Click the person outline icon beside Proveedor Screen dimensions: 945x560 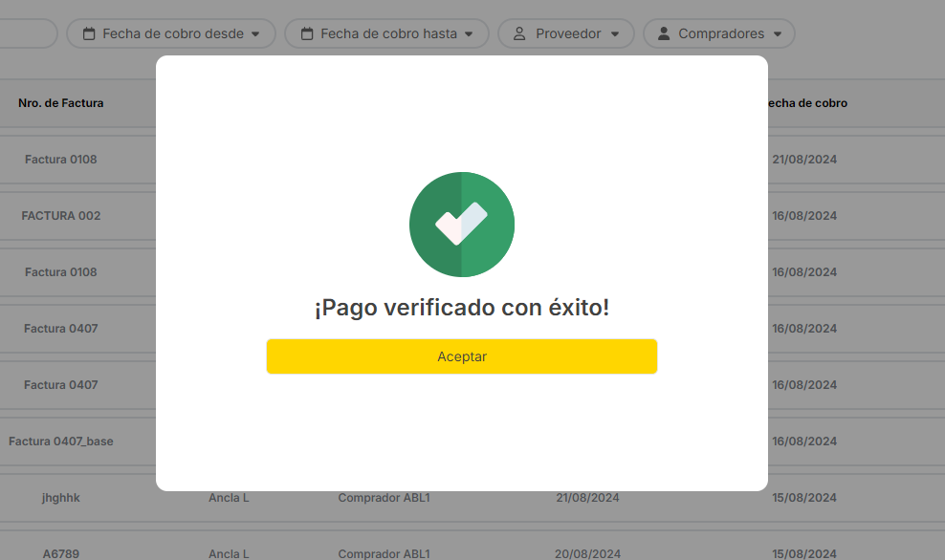click(x=519, y=33)
